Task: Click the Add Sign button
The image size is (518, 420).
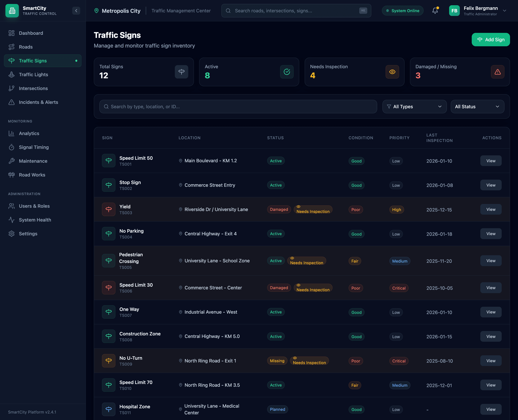Action: 491,39
